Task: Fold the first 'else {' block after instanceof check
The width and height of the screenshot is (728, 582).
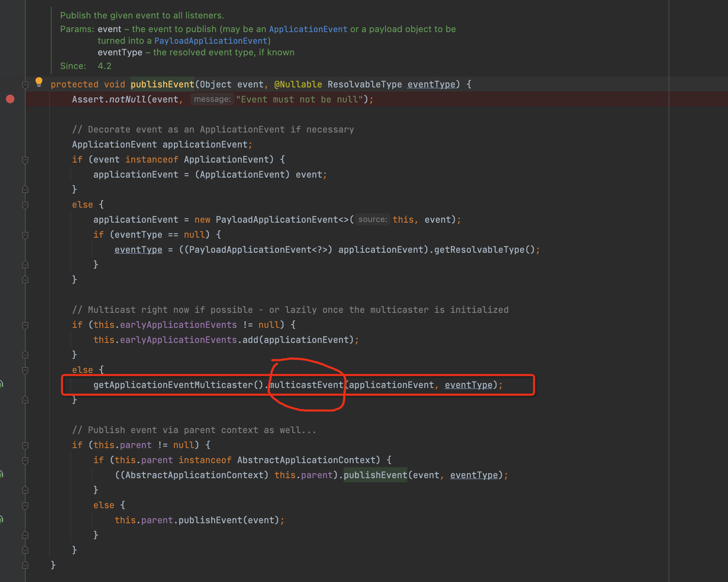Action: (25, 205)
